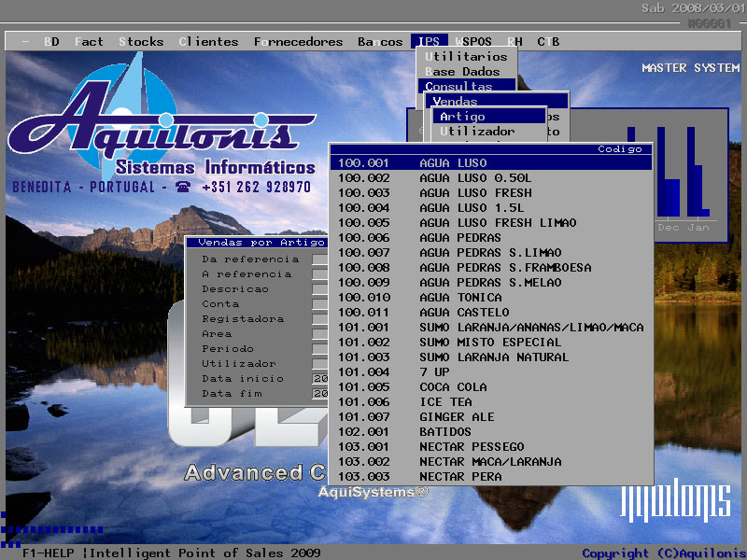Expand the Consultas submenu entry

coord(458,87)
